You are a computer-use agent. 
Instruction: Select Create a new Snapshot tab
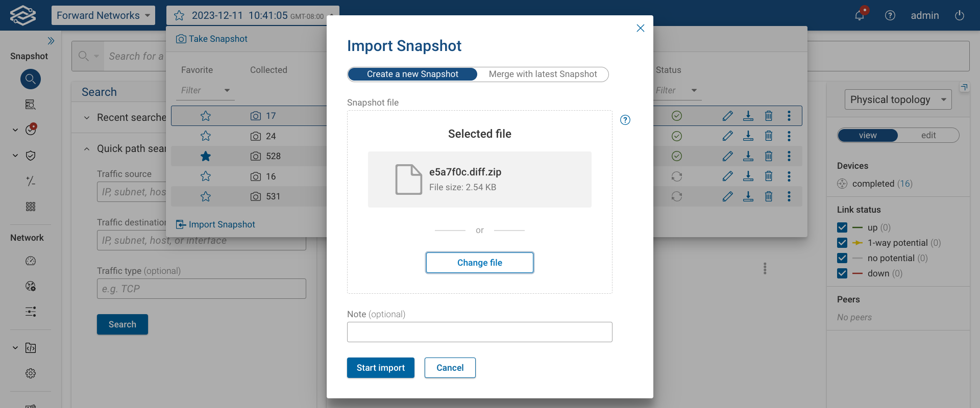(x=412, y=74)
